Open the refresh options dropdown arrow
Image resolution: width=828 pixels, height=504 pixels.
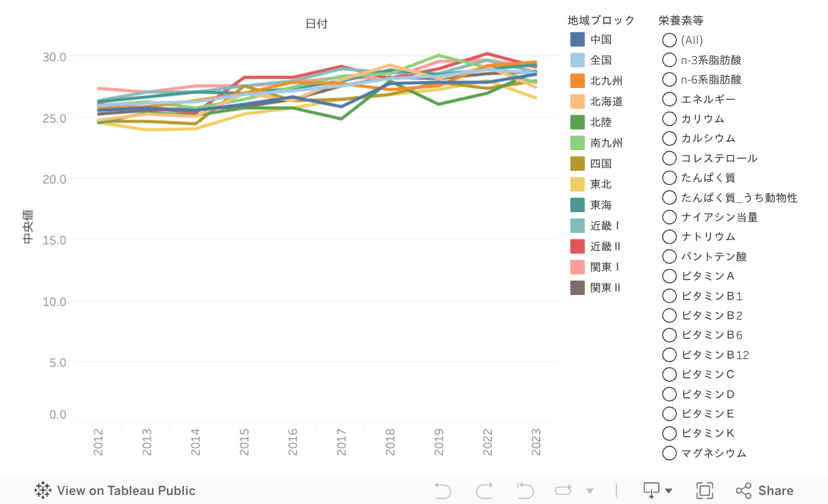click(589, 490)
